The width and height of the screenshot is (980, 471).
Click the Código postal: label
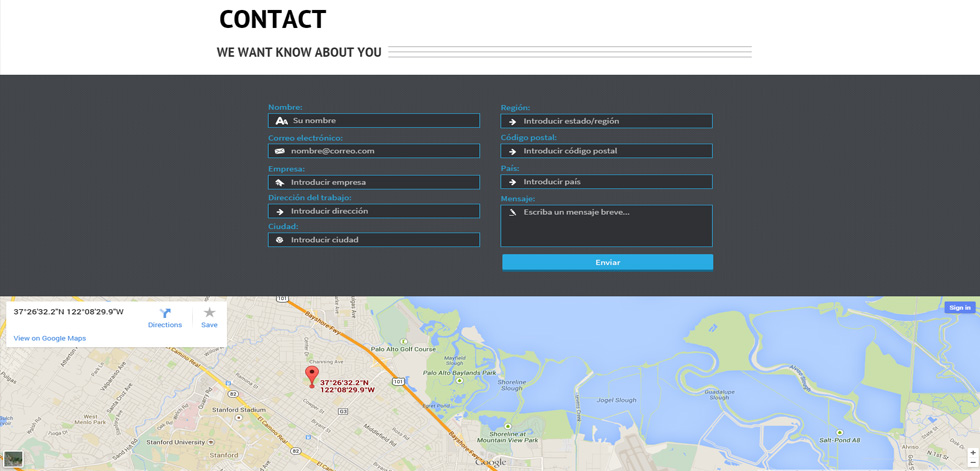coord(528,137)
